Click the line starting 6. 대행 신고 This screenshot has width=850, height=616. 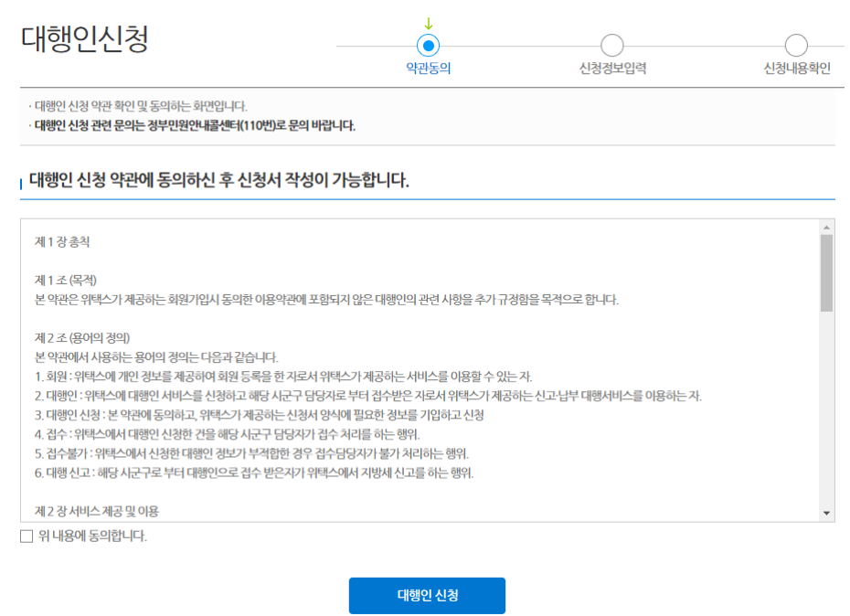(254, 473)
